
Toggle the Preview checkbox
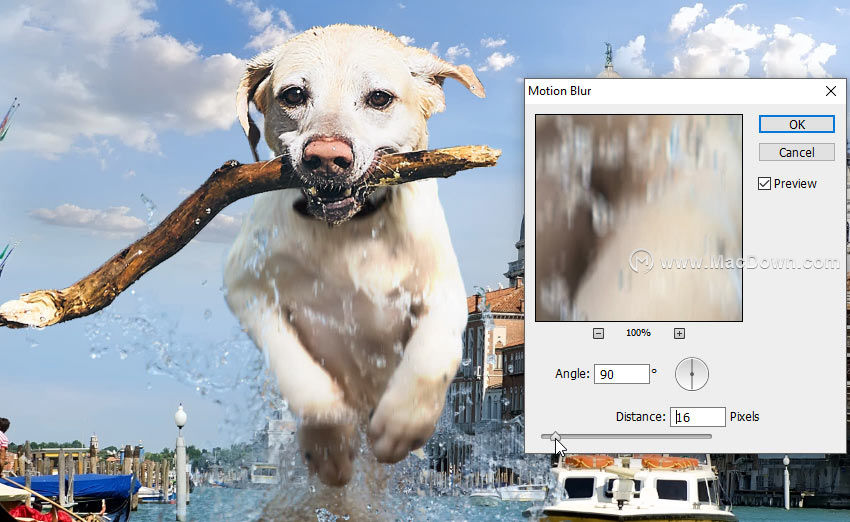point(764,184)
